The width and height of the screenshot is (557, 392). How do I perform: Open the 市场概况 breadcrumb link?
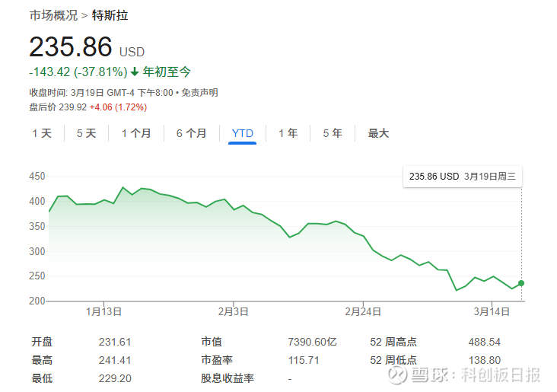point(53,15)
